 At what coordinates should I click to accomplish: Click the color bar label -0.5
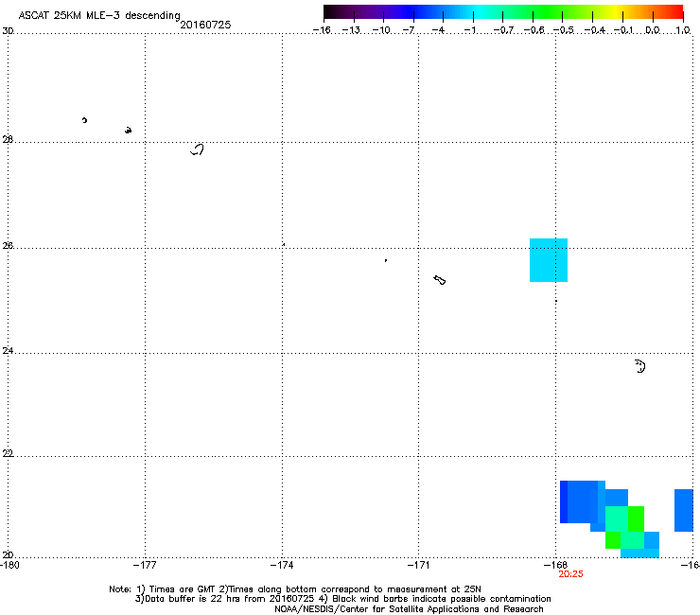tap(564, 30)
